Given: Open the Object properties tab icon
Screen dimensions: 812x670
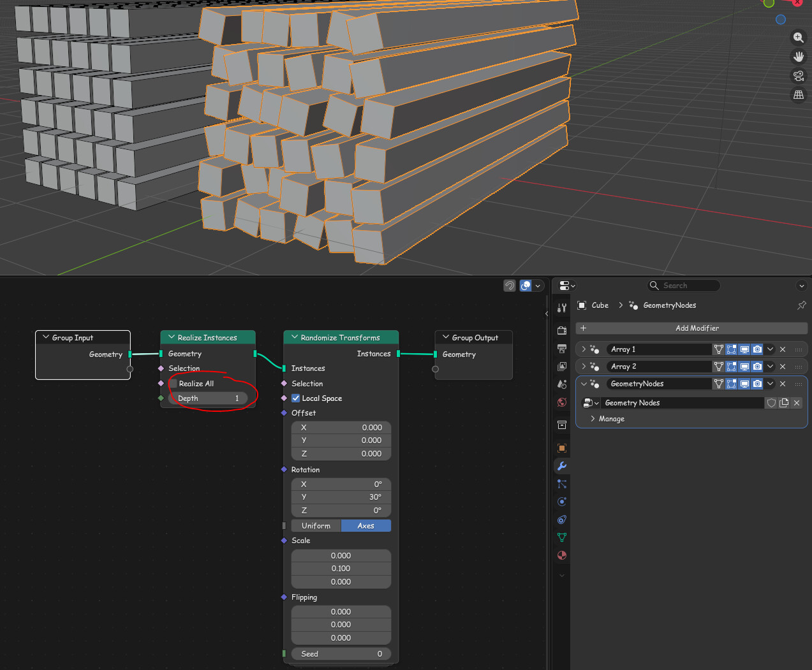Looking at the screenshot, I should [x=562, y=448].
